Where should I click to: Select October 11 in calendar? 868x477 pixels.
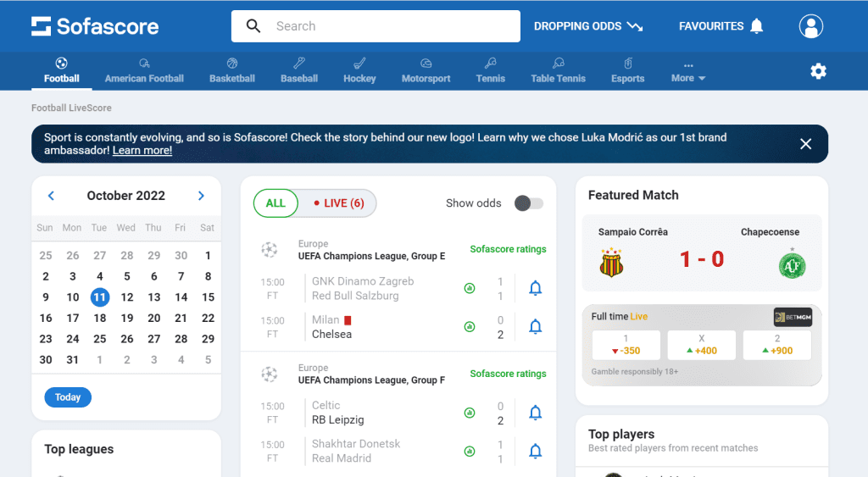pyautogui.click(x=100, y=297)
